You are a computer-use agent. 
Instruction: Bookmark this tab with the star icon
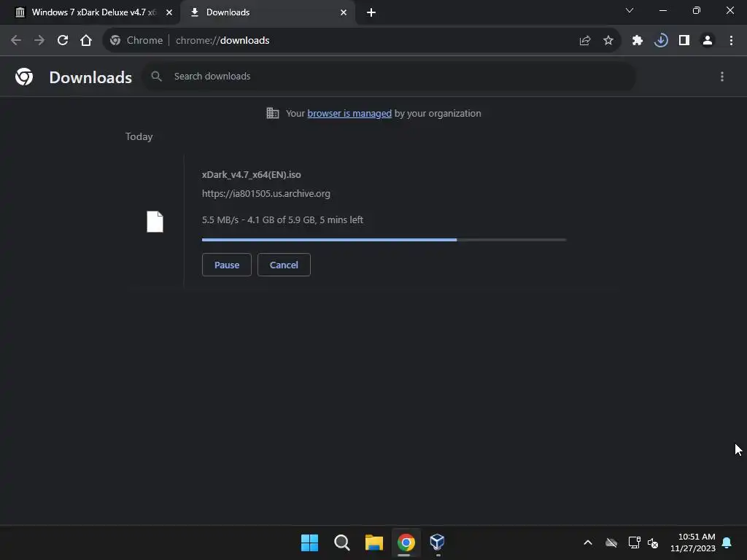[608, 41]
